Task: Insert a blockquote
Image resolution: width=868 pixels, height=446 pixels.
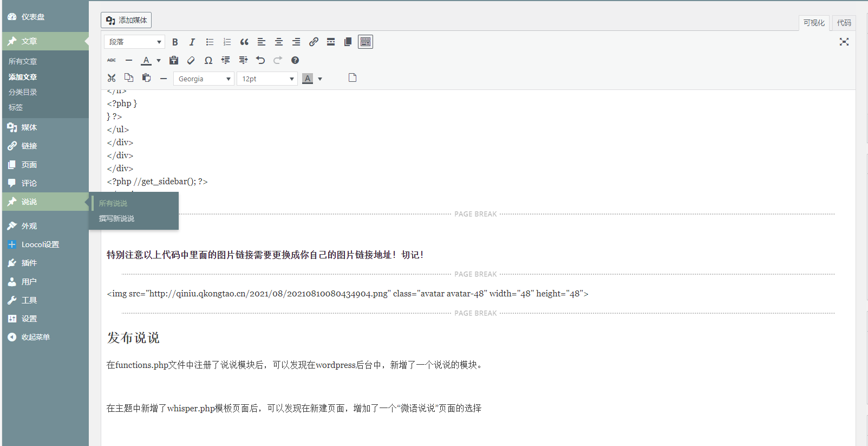Action: pyautogui.click(x=244, y=42)
